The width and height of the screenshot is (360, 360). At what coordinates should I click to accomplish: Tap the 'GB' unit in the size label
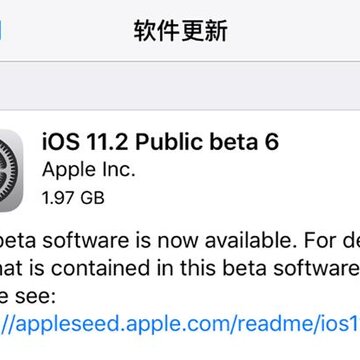pos(92,198)
